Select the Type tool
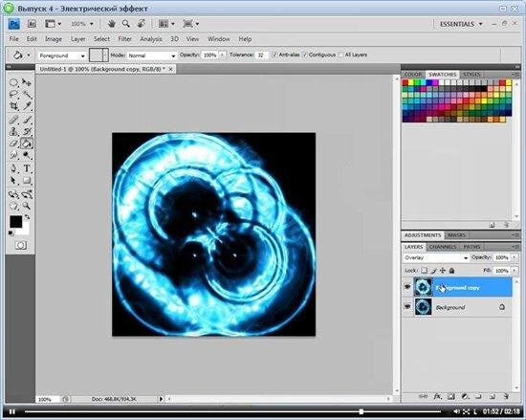This screenshot has width=526, height=420. [x=27, y=168]
